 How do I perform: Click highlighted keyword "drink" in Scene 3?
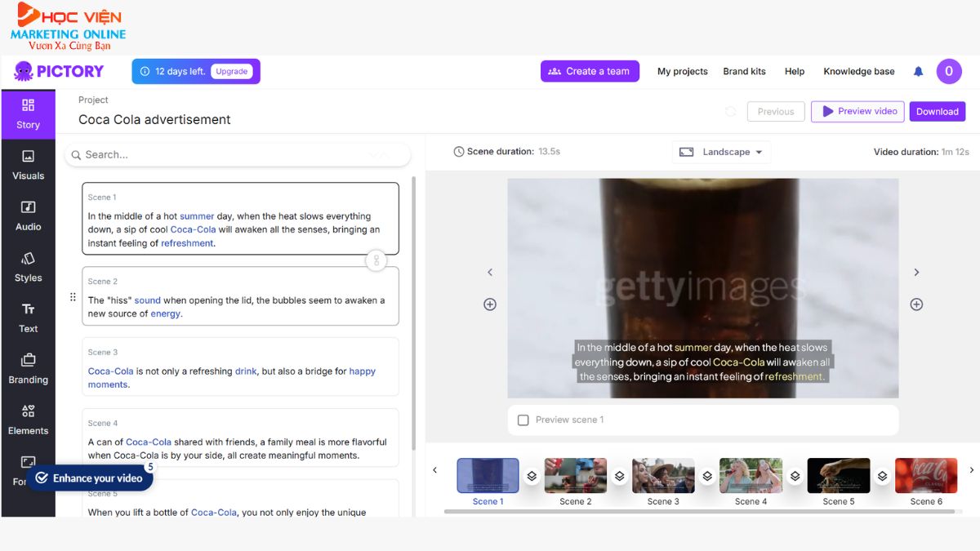pyautogui.click(x=246, y=371)
